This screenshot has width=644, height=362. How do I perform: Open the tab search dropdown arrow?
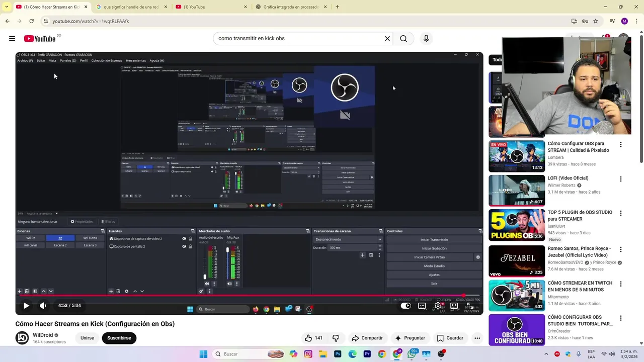pyautogui.click(x=7, y=7)
